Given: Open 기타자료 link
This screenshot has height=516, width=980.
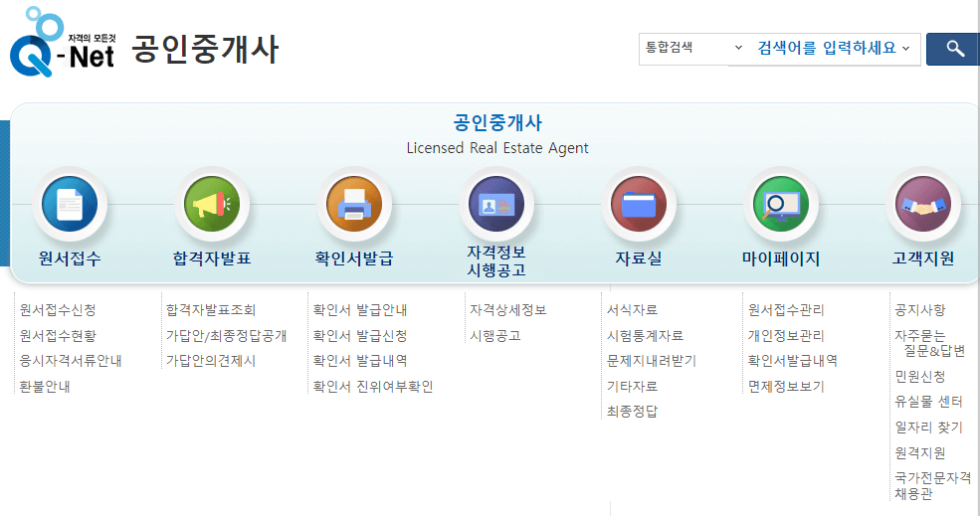Looking at the screenshot, I should pos(632,387).
